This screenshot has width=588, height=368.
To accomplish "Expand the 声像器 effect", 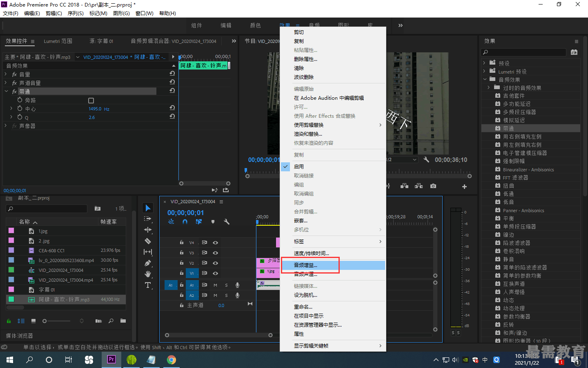I will tap(6, 126).
